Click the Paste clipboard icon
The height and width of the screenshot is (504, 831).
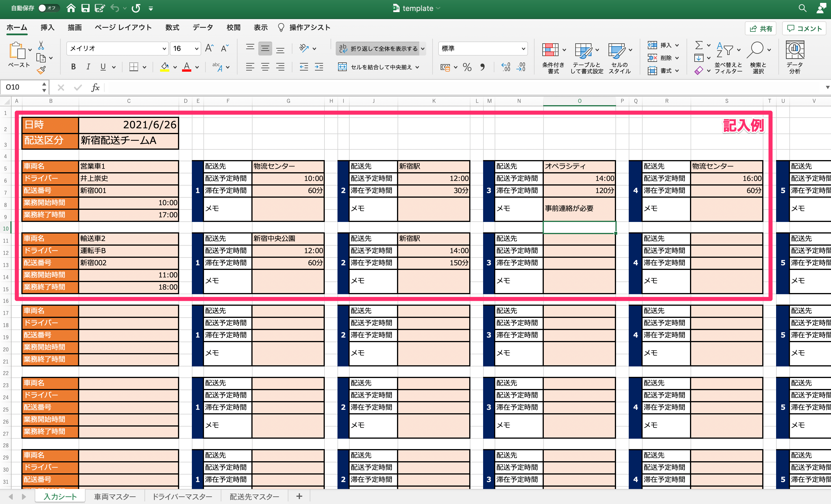click(x=18, y=51)
